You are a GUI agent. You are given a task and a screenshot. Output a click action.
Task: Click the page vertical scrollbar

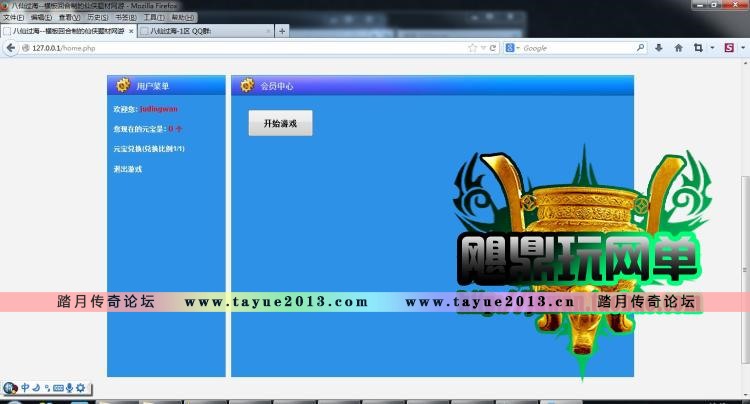745,270
